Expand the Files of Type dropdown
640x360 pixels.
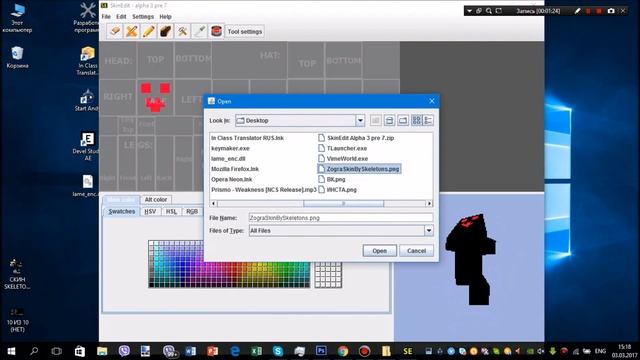pyautogui.click(x=429, y=231)
